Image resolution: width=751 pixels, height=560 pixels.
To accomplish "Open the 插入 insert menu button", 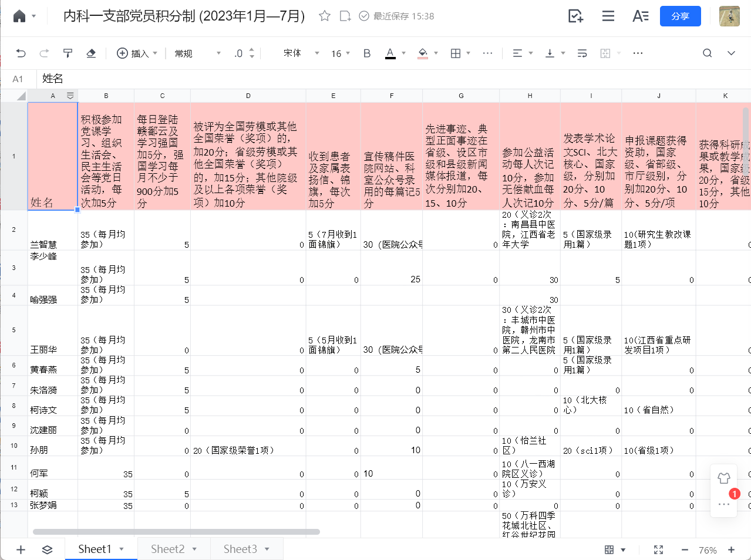I will tap(137, 53).
